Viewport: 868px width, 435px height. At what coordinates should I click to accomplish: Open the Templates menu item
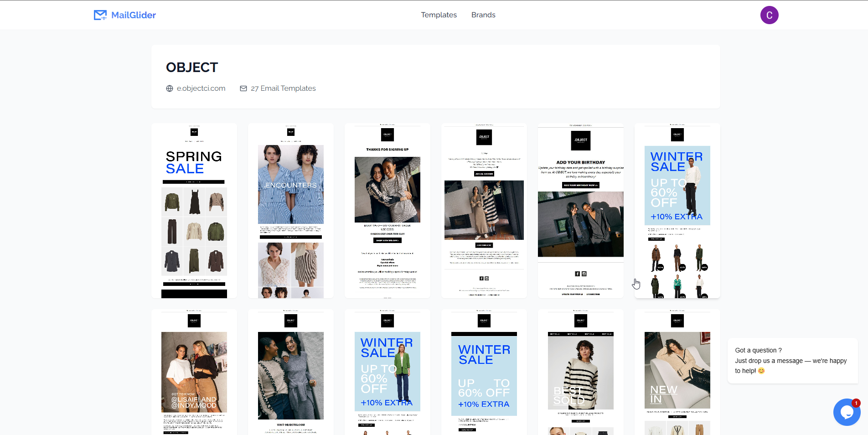[439, 15]
